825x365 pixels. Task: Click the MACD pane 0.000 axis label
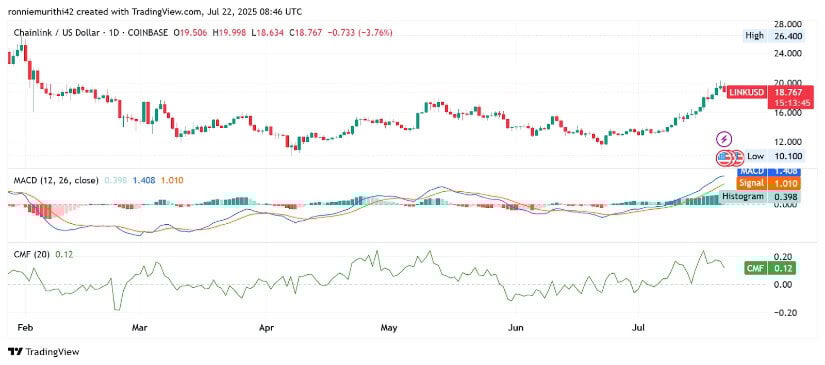tap(786, 205)
